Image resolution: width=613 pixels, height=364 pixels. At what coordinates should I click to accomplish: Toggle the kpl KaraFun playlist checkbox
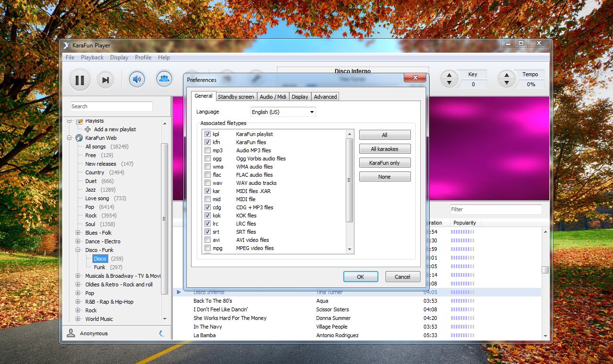tap(207, 134)
